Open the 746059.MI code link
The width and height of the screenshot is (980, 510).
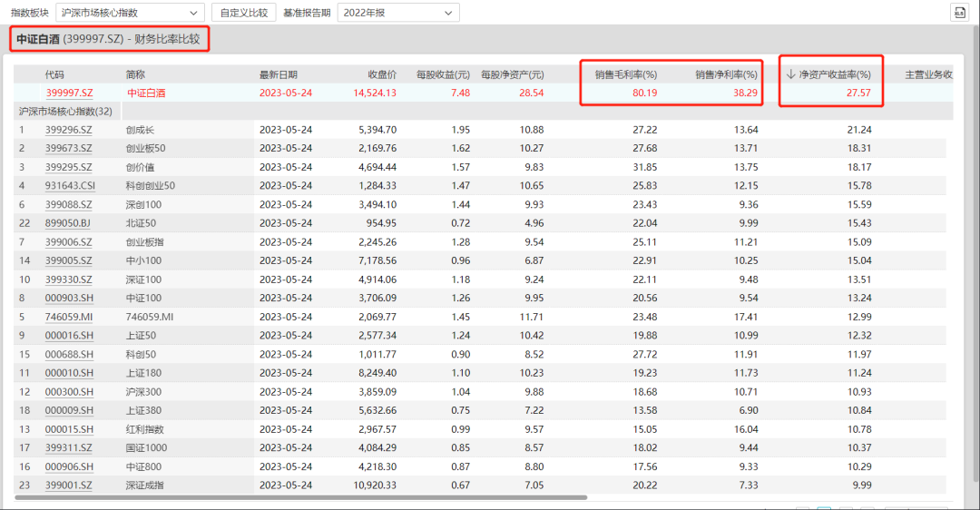[69, 317]
